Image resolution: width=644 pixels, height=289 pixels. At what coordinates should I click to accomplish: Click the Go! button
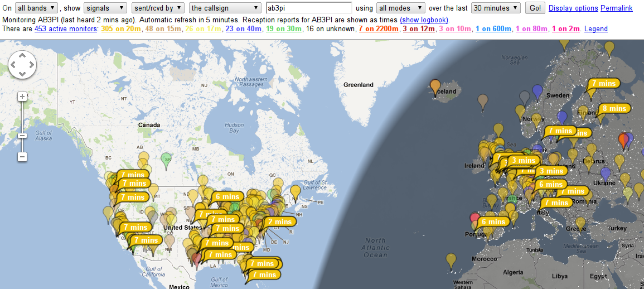[535, 8]
